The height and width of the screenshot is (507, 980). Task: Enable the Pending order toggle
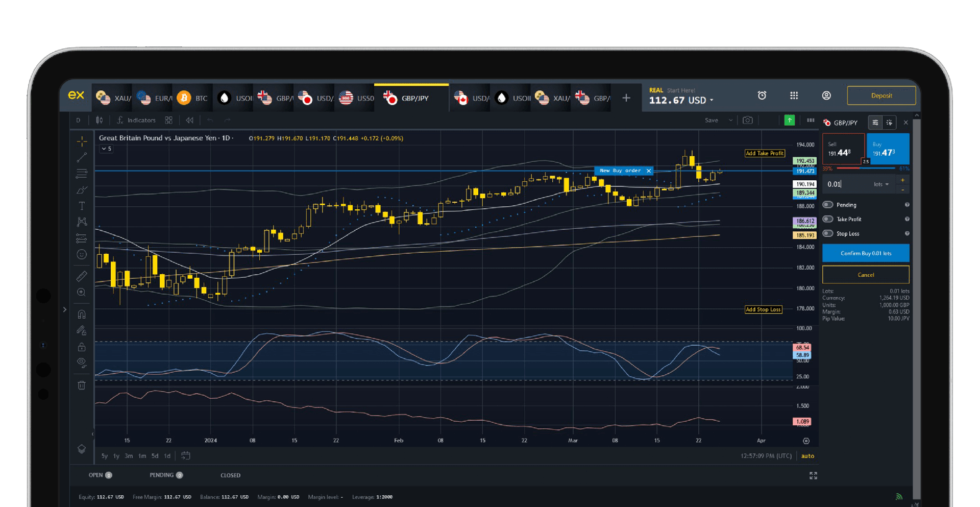click(x=828, y=205)
